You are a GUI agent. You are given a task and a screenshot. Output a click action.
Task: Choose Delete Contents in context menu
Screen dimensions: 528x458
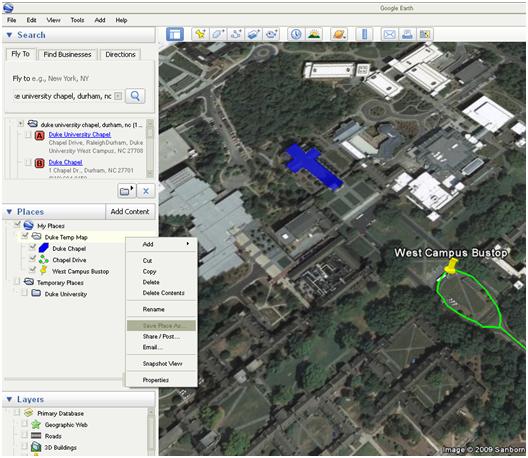tap(161, 293)
